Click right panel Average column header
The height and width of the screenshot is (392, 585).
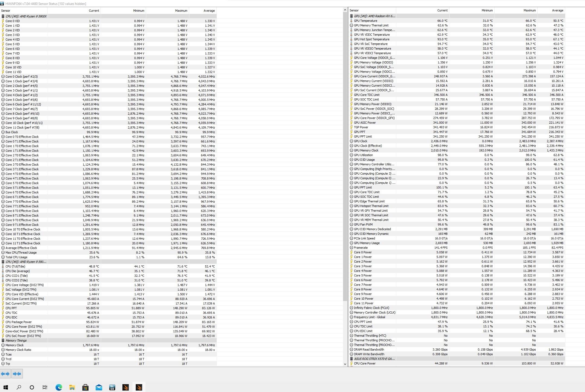pos(551,10)
